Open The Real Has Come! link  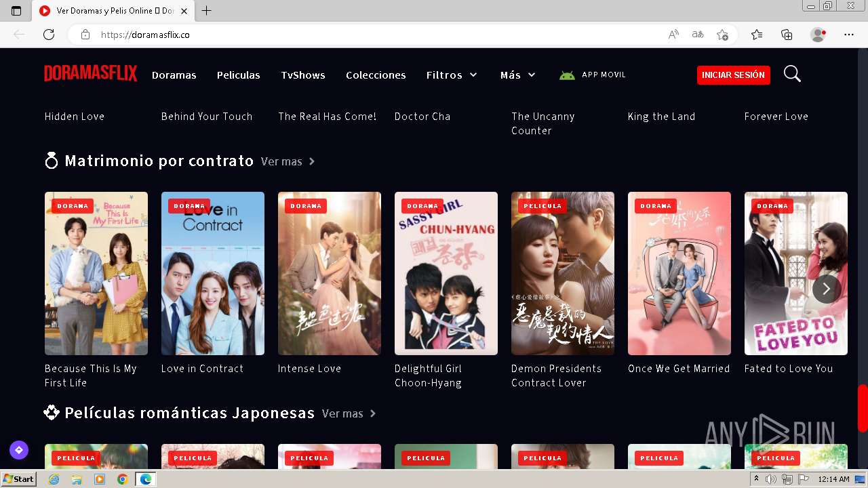pyautogui.click(x=328, y=117)
